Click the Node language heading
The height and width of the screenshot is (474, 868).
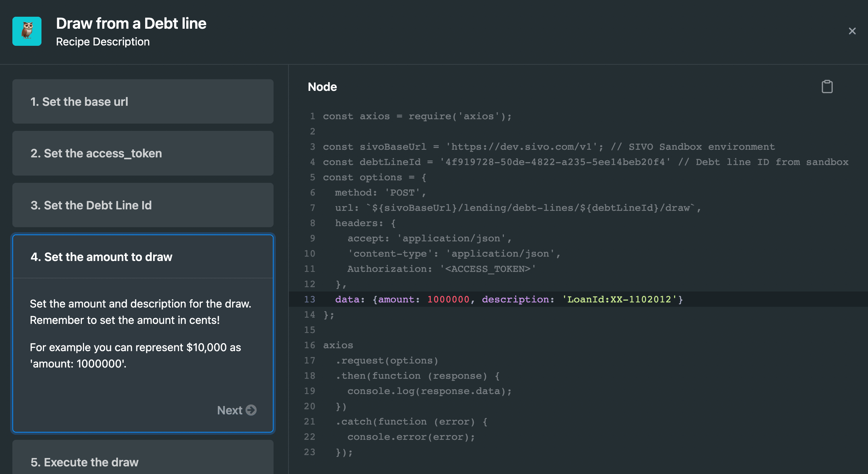322,87
